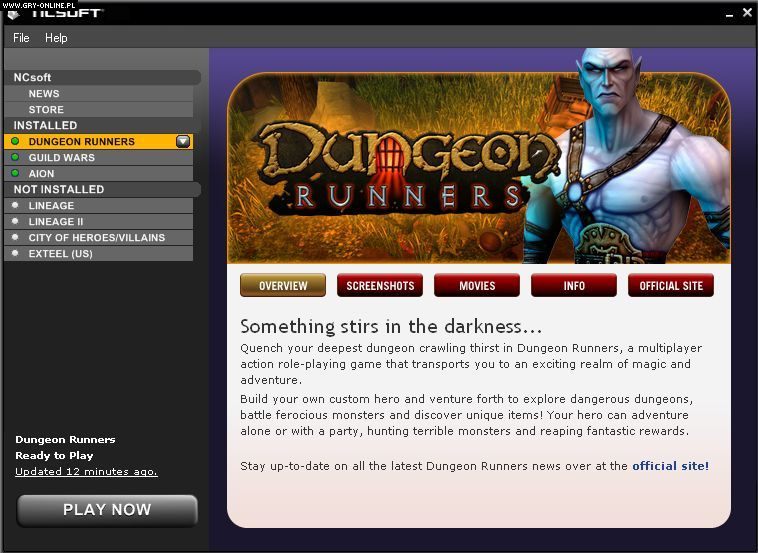Open the Store section in sidebar
This screenshot has height=553, width=758.
46,110
